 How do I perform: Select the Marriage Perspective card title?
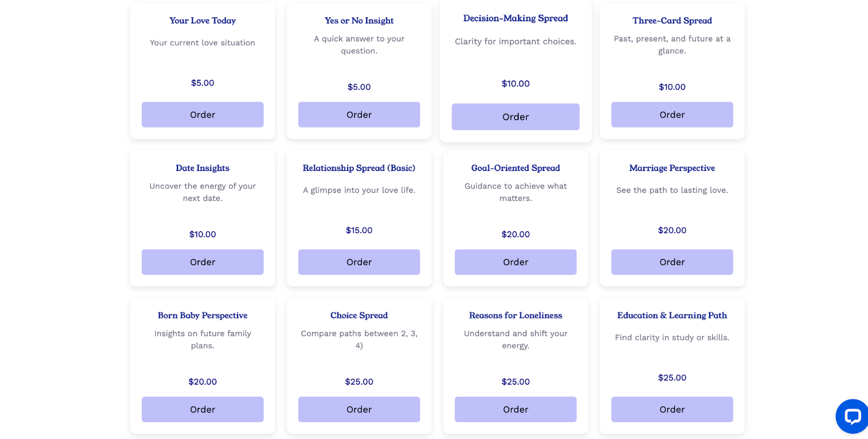tap(672, 168)
